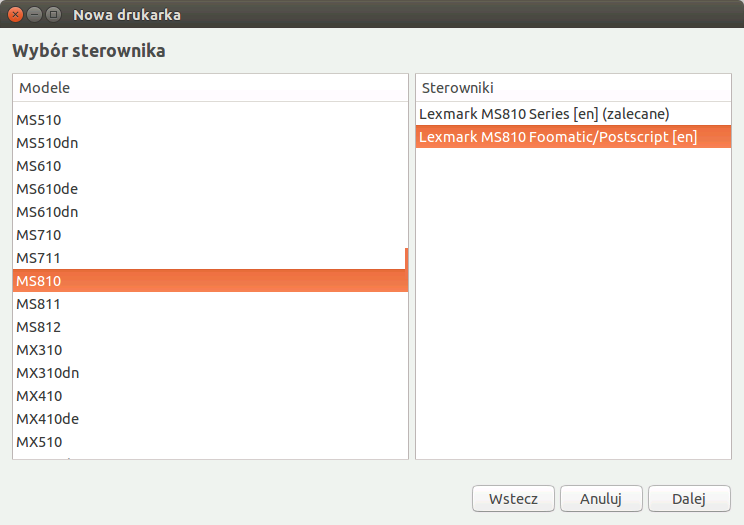744x525 pixels.
Task: Pick the MS710 printer model
Action: pyautogui.click(x=210, y=235)
